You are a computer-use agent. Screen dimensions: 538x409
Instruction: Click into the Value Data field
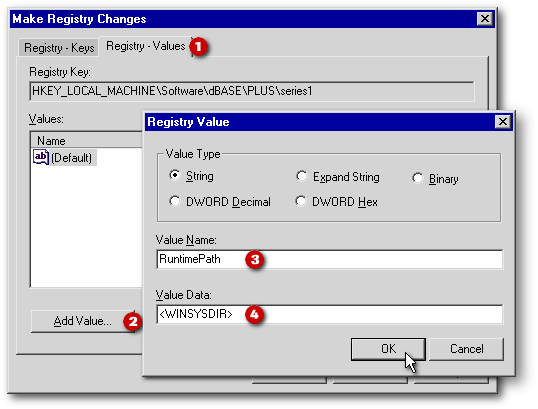[x=329, y=314]
